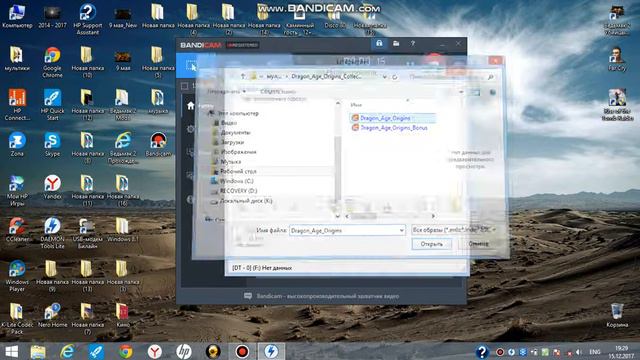
Task: Click the Открыть button
Action: [x=431, y=244]
